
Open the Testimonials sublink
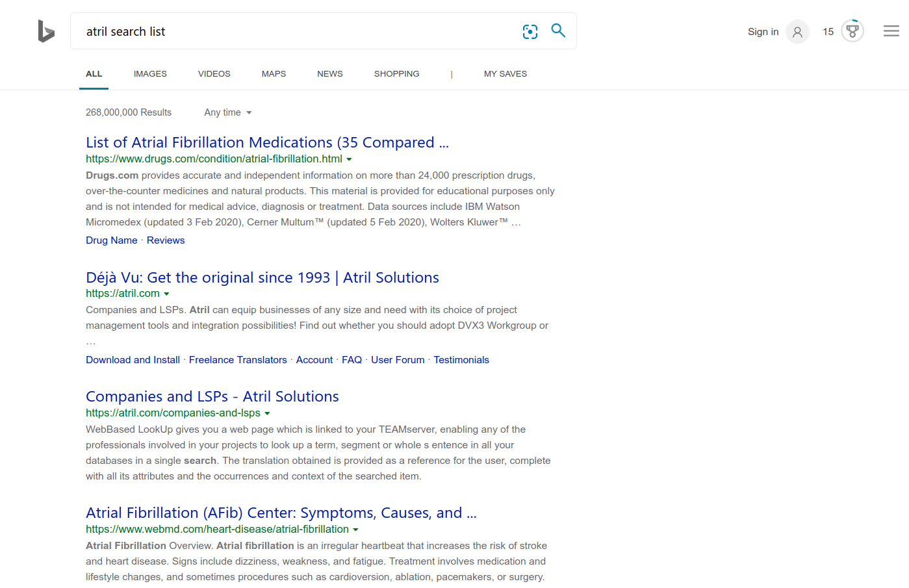click(x=461, y=360)
